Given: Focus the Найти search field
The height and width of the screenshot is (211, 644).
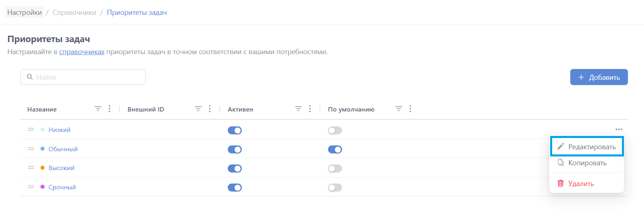Looking at the screenshot, I should pyautogui.click(x=88, y=77).
